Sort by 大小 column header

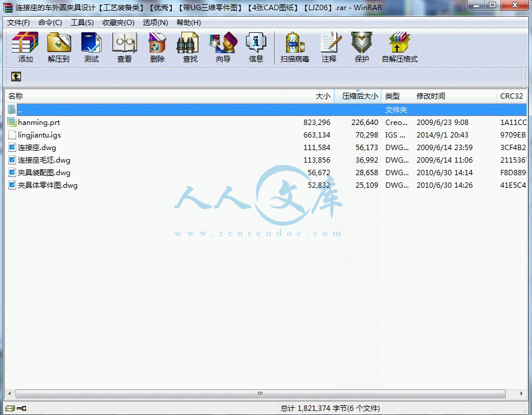310,96
